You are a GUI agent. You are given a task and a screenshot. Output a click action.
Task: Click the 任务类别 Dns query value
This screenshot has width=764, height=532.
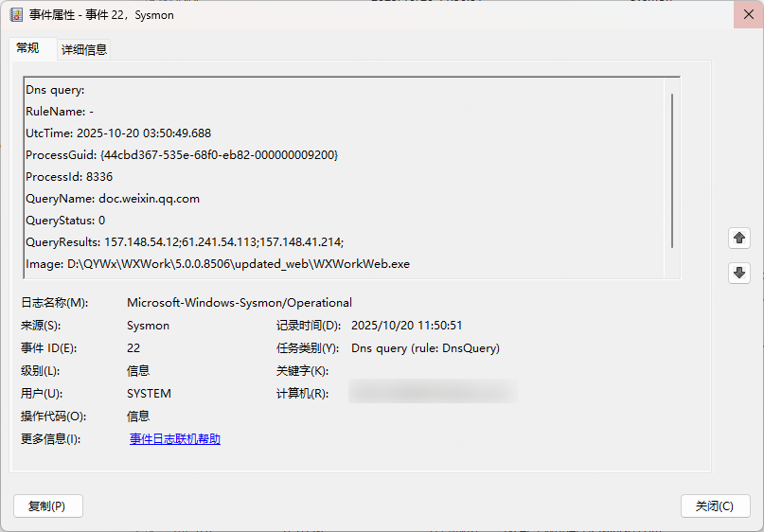click(x=425, y=348)
